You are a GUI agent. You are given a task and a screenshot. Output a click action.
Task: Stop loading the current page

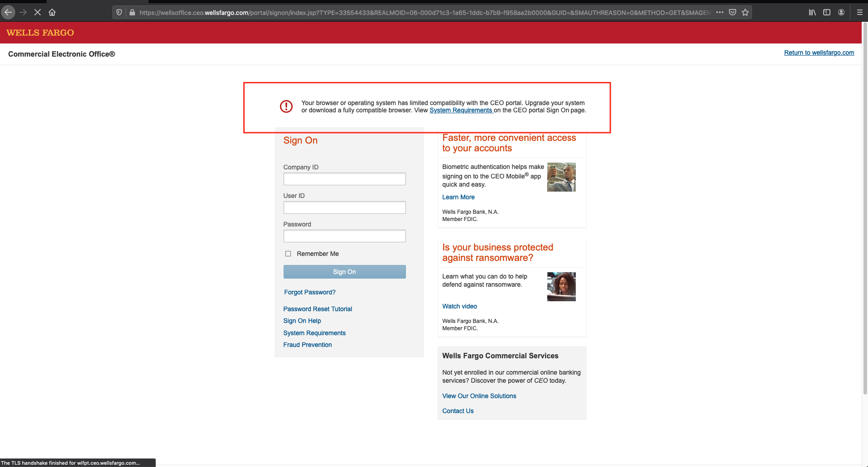click(38, 12)
